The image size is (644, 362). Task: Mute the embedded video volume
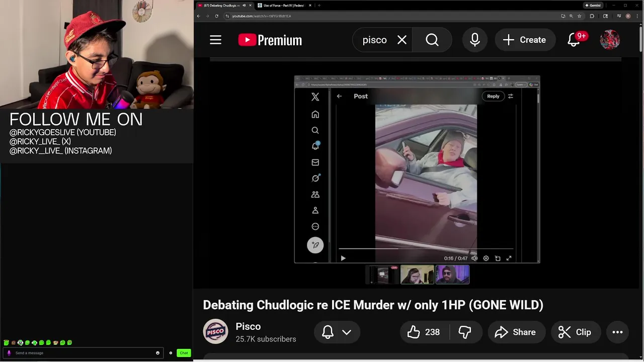point(474,258)
